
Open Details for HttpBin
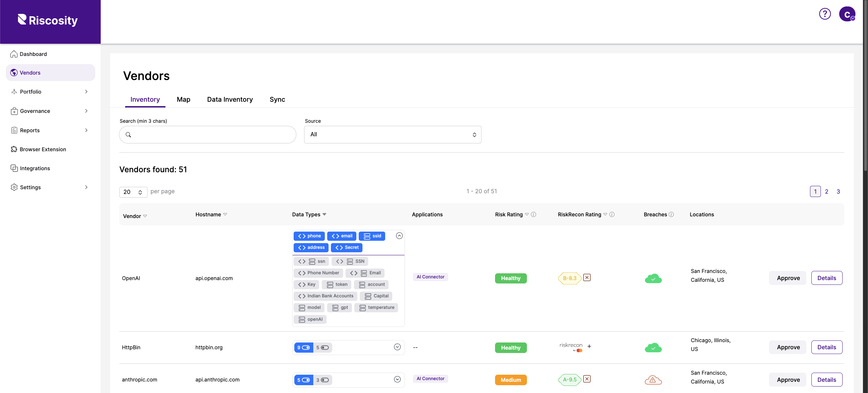point(827,347)
